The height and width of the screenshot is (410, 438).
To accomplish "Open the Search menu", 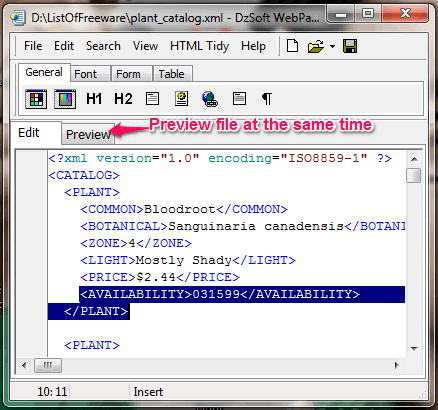I will 103,46.
